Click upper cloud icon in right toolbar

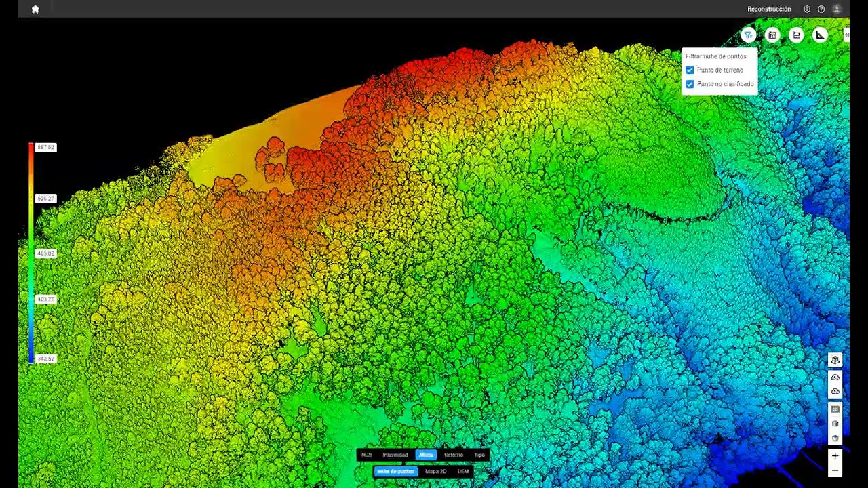pyautogui.click(x=835, y=377)
